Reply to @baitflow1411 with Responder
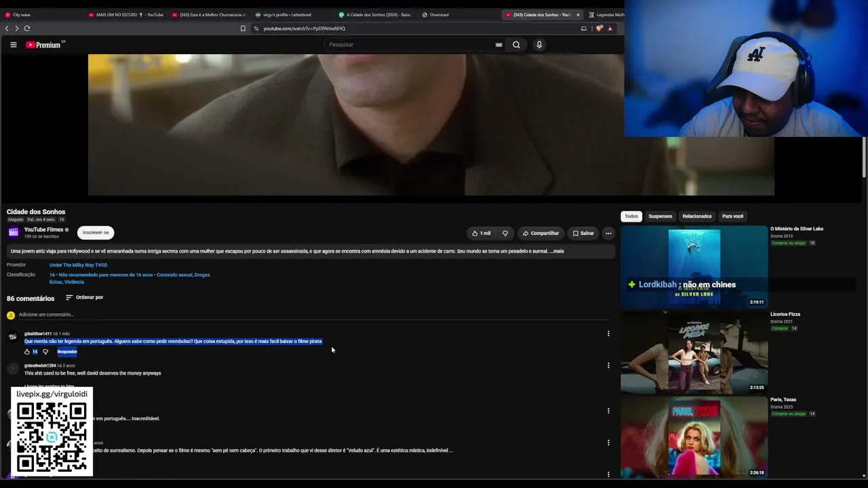 [67, 352]
